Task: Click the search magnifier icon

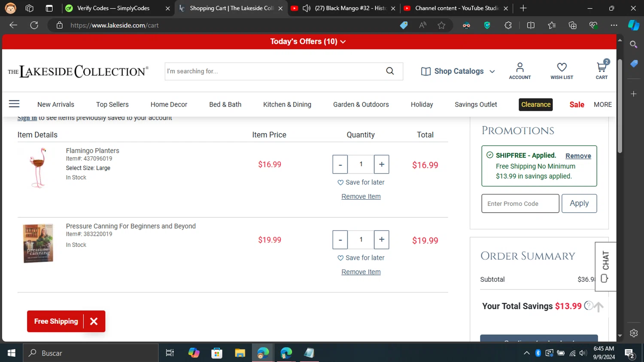Action: pos(390,71)
